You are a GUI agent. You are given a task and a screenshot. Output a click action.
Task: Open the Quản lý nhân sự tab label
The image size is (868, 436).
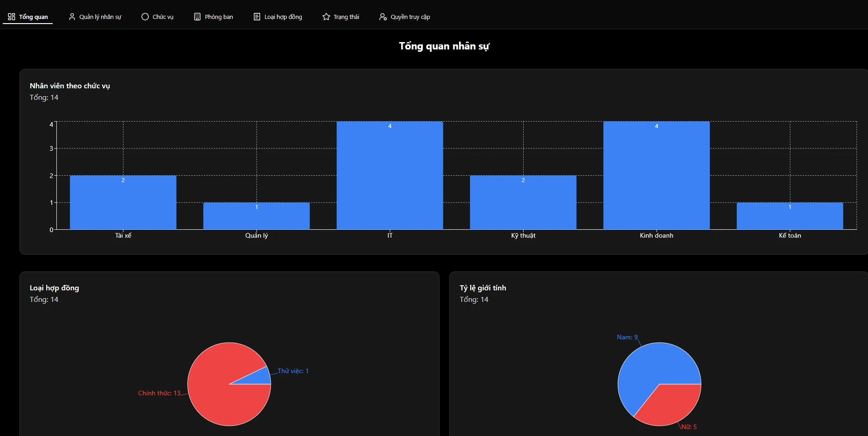[x=100, y=17]
